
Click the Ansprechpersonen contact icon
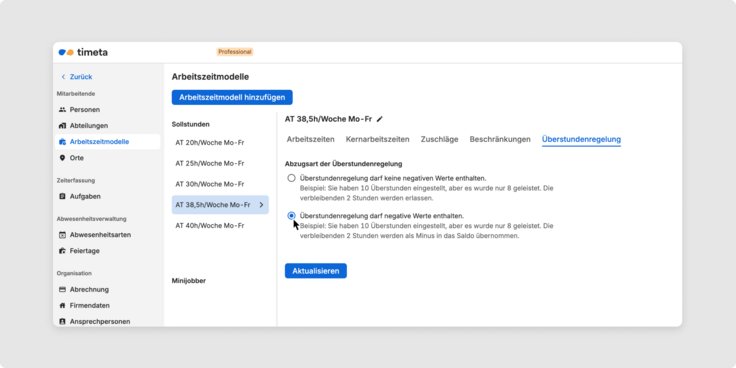(62, 322)
